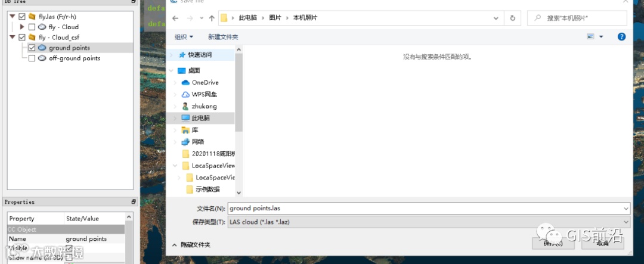Click 图片 in the address path
644x264 pixels.
[275, 18]
